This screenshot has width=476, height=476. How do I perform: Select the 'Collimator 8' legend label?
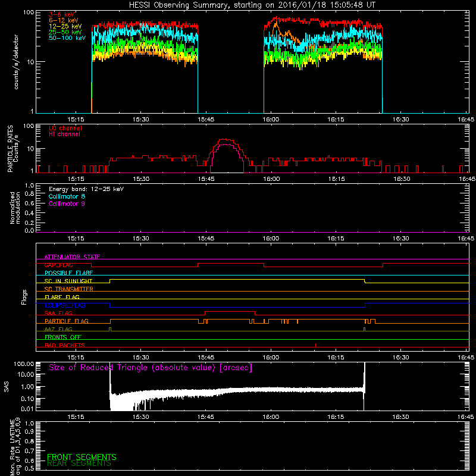pos(67,196)
